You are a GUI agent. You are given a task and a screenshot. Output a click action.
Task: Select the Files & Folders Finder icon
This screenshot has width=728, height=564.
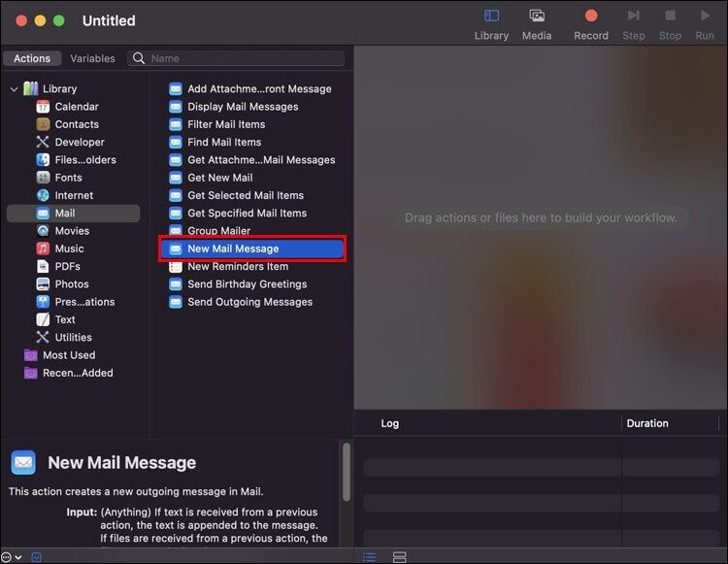[43, 159]
